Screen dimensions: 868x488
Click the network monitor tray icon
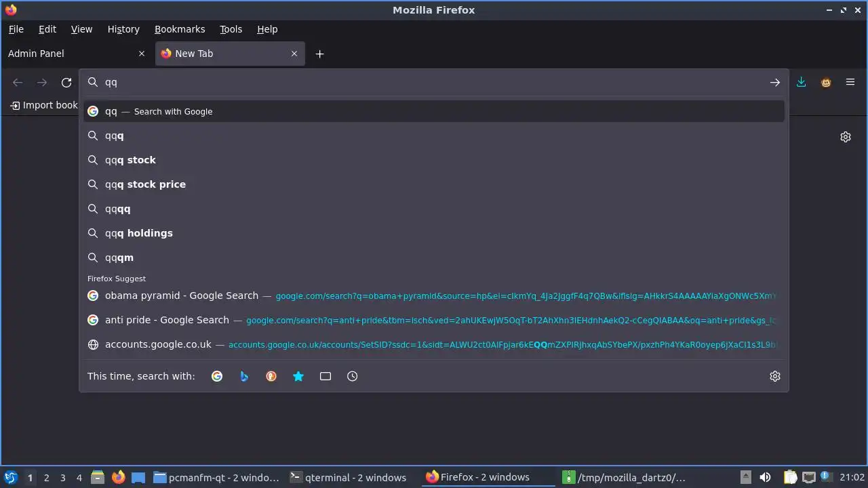click(x=808, y=477)
